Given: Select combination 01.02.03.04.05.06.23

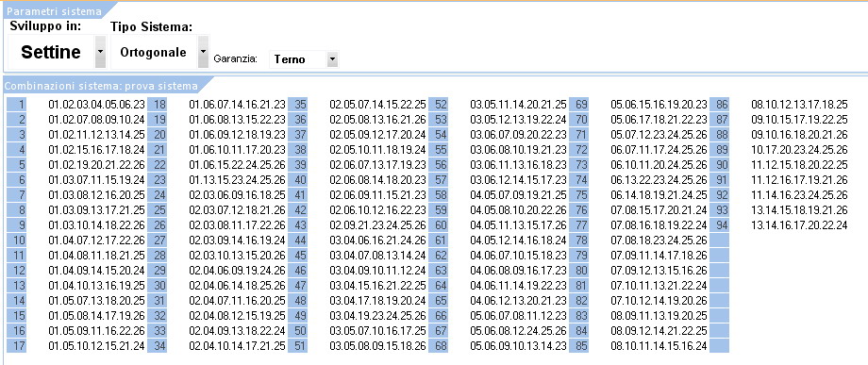Looking at the screenshot, I should click(x=97, y=105).
